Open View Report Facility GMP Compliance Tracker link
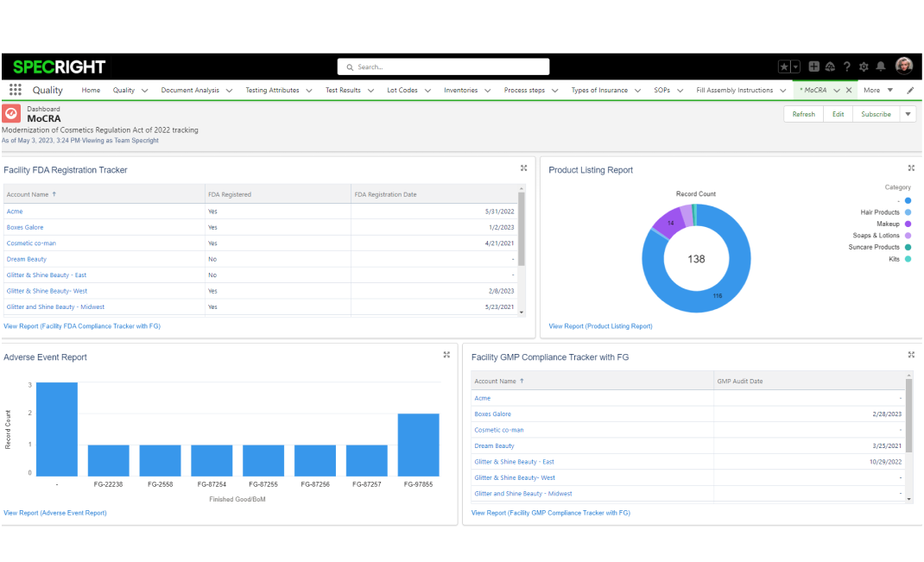This screenshot has width=924, height=562. (550, 513)
